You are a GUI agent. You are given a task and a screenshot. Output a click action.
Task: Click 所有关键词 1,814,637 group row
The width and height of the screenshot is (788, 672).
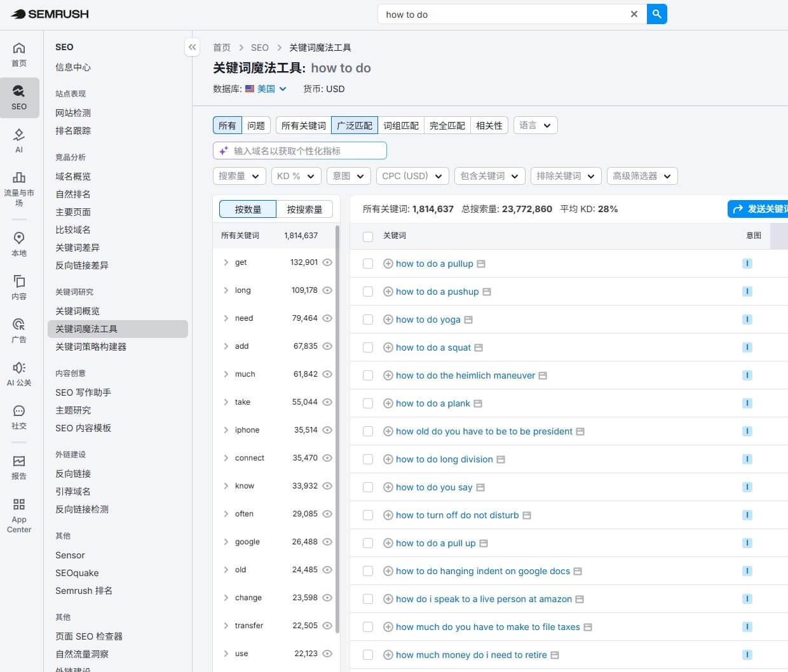pos(273,236)
